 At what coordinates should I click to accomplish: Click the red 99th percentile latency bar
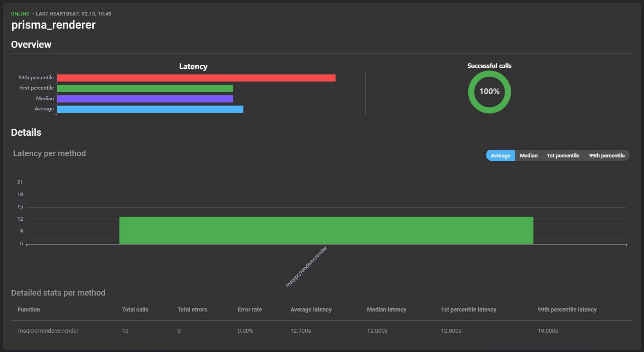pos(196,78)
